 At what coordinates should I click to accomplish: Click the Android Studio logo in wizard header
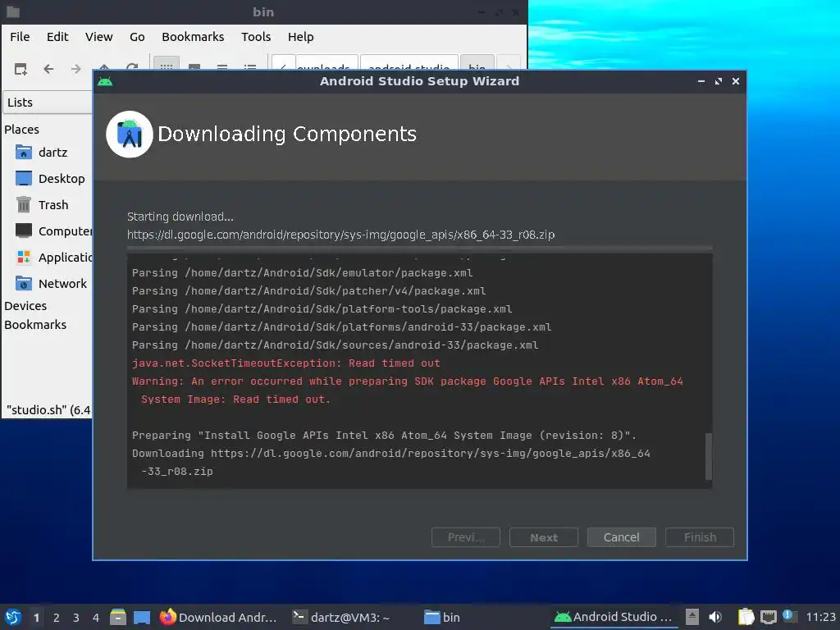[129, 134]
